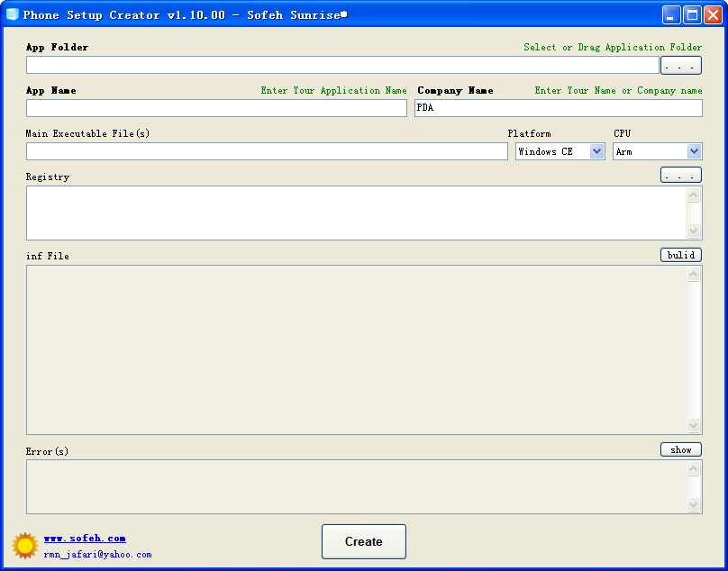Maximize the Phone Setup Creator window
Image resolution: width=728 pixels, height=571 pixels.
point(692,14)
